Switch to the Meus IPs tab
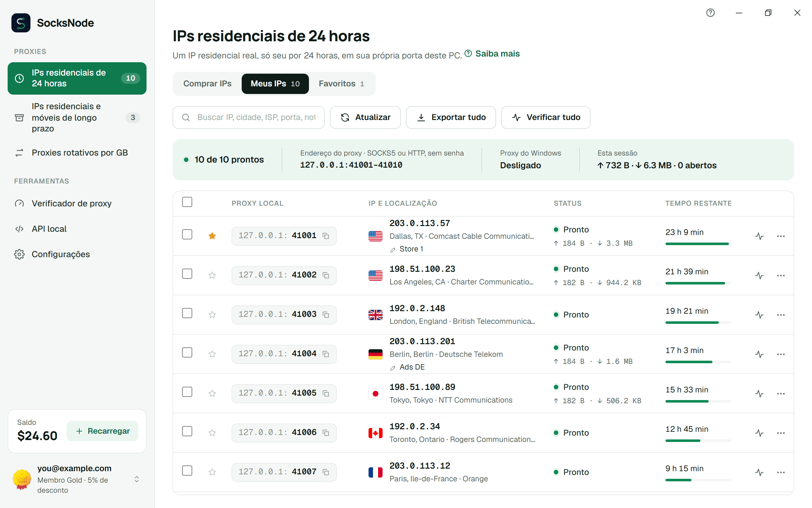This screenshot has height=508, width=812. point(275,84)
